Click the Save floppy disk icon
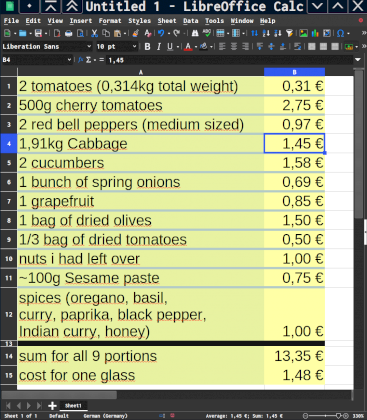367x420 pixels. 38,33
